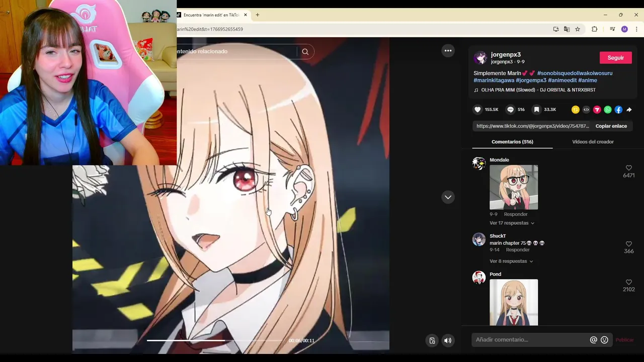Open jorgenpx3 profile name
This screenshot has height=362, width=644.
pyautogui.click(x=506, y=54)
